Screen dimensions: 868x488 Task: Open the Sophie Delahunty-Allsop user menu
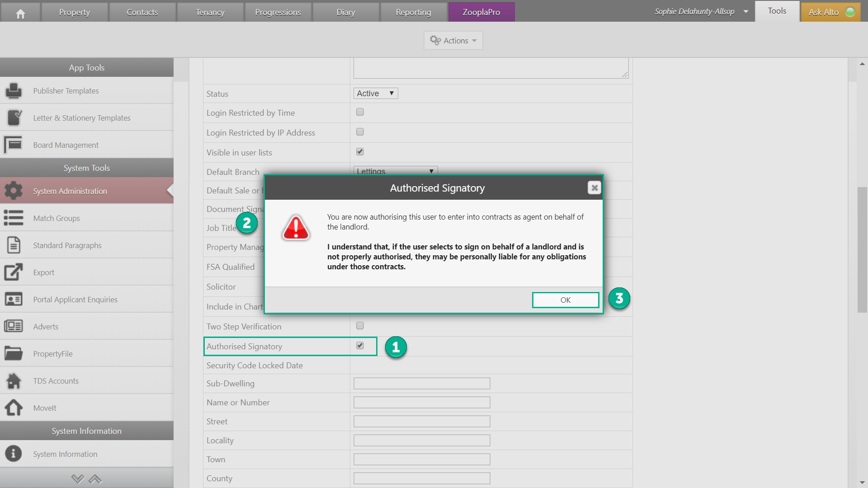tap(701, 12)
